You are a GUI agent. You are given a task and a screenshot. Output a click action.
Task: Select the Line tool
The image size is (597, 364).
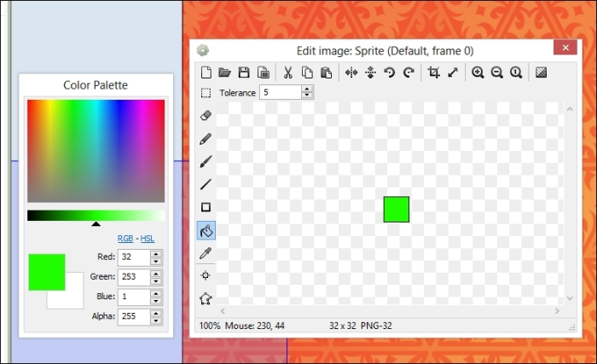206,184
